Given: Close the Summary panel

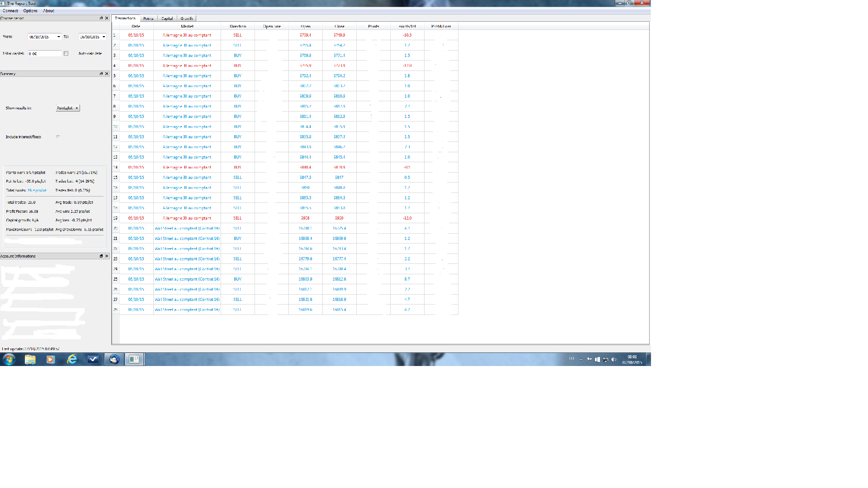Looking at the screenshot, I should coord(107,74).
